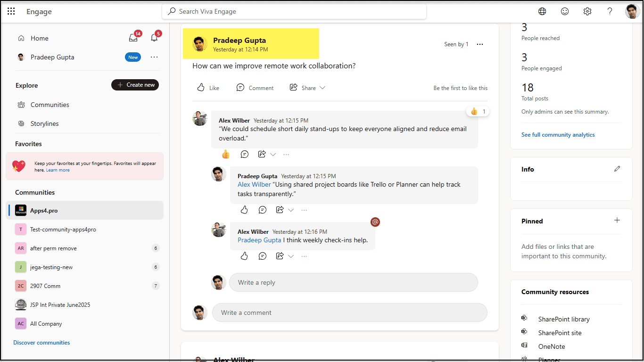Expand the Share dropdown on main post
Viewport: 644px width, 362px height.
(322, 88)
